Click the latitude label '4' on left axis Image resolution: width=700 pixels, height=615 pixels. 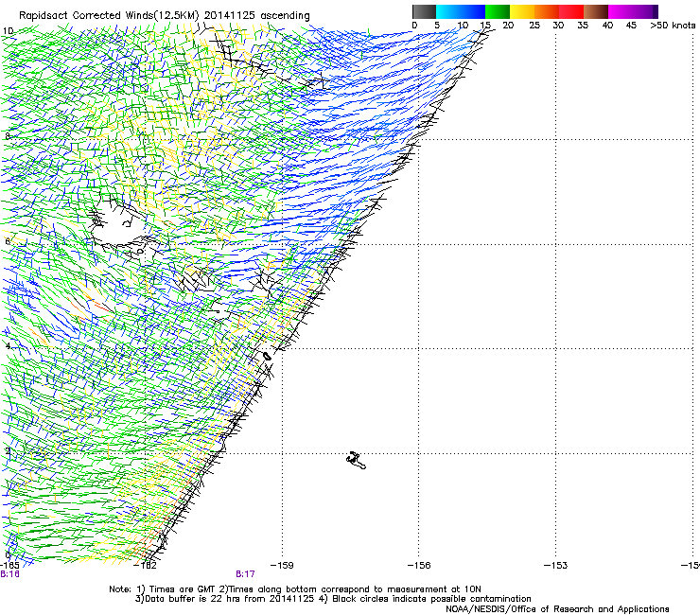click(8, 346)
